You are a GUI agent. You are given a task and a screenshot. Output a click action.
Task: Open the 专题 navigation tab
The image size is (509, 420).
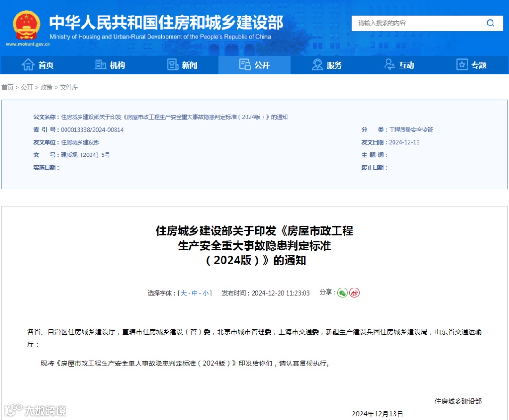tap(472, 65)
